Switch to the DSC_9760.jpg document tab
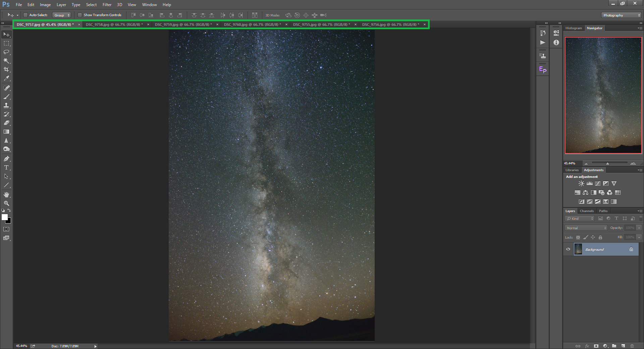The height and width of the screenshot is (349, 644). pos(252,24)
